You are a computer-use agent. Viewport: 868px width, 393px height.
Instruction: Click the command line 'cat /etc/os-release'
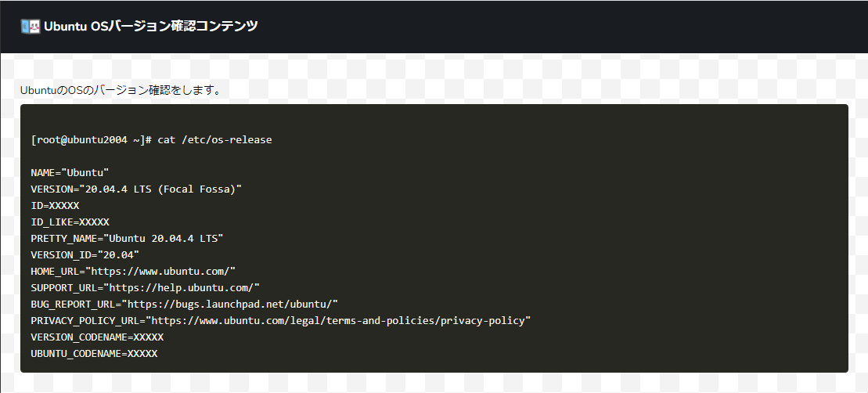tap(214, 140)
